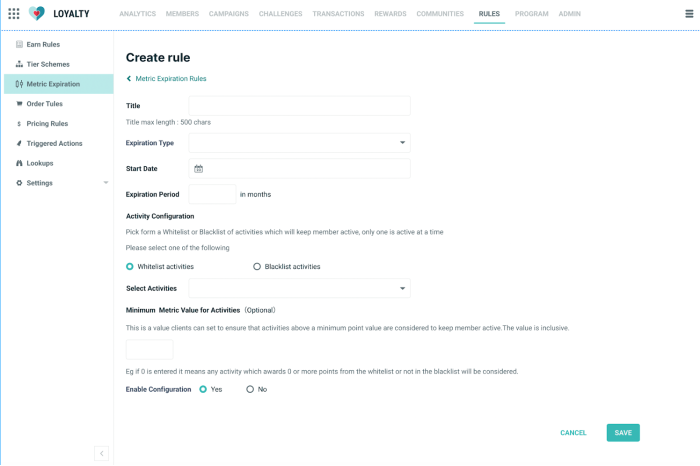Select the Whitelist activities radio button
Viewport: 700px width, 466px height.
click(x=130, y=267)
